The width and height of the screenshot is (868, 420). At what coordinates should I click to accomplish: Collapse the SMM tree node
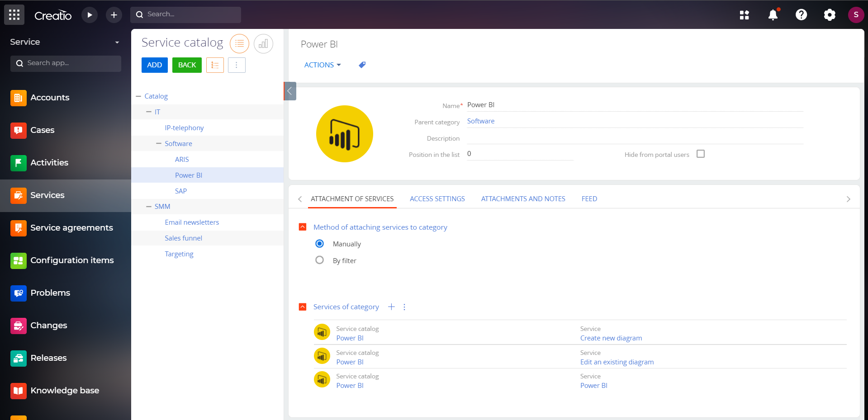click(x=149, y=207)
